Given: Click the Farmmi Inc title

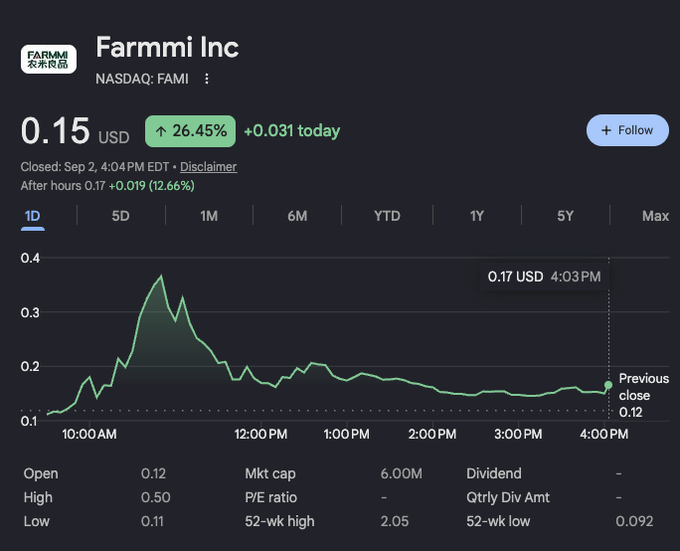Looking at the screenshot, I should pyautogui.click(x=167, y=47).
